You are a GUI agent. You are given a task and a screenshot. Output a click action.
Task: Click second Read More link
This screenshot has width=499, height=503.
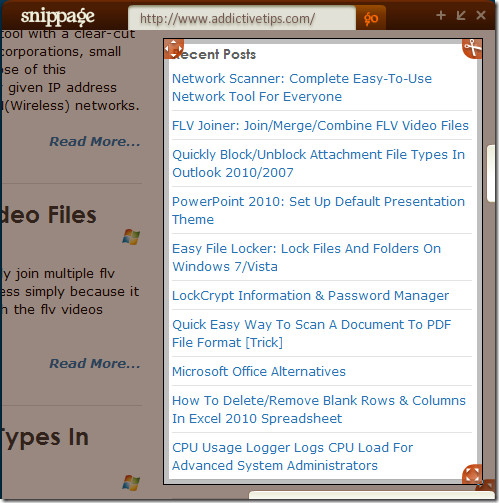pyautogui.click(x=95, y=363)
